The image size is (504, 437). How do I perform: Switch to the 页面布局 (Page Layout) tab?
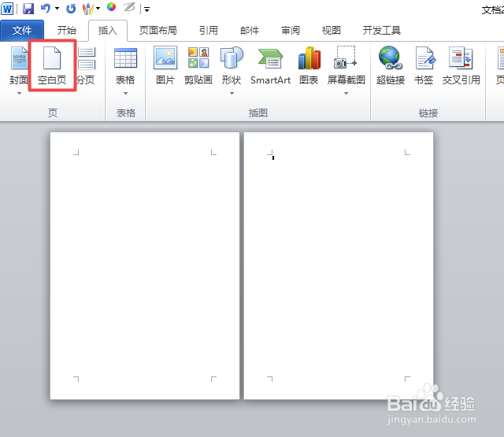coord(157,31)
